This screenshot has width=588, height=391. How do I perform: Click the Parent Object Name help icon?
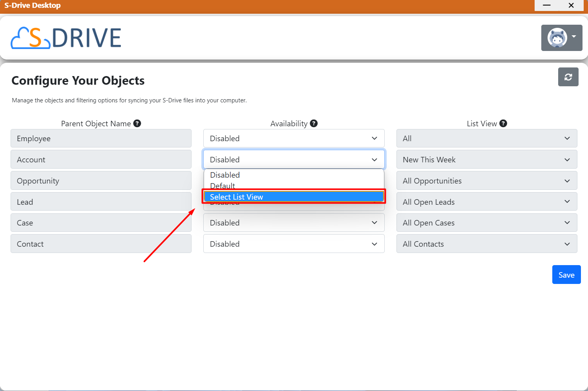137,124
